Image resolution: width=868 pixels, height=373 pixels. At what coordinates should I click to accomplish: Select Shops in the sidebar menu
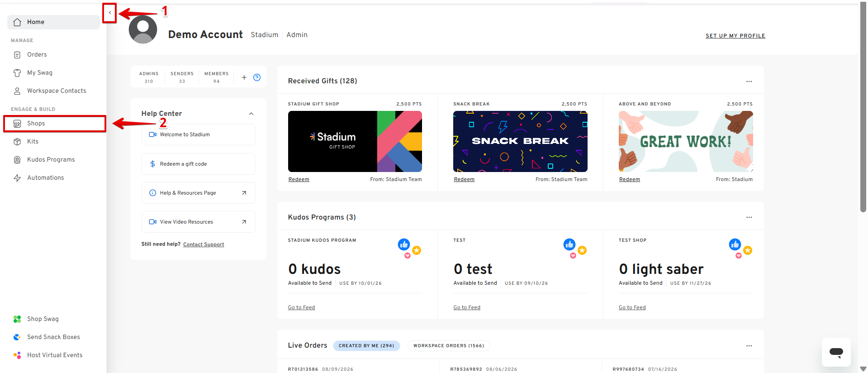[x=54, y=124]
